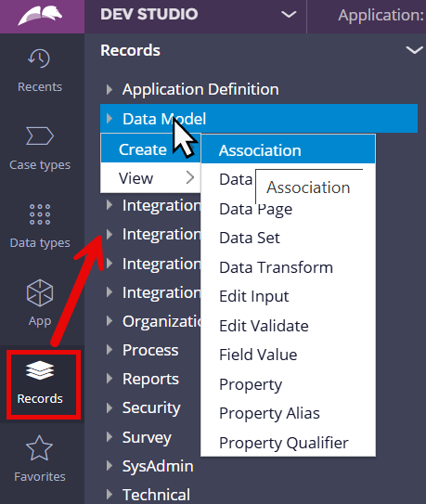Expand the Application Definition tree arrow
Image resolution: width=426 pixels, height=504 pixels.
pos(110,89)
